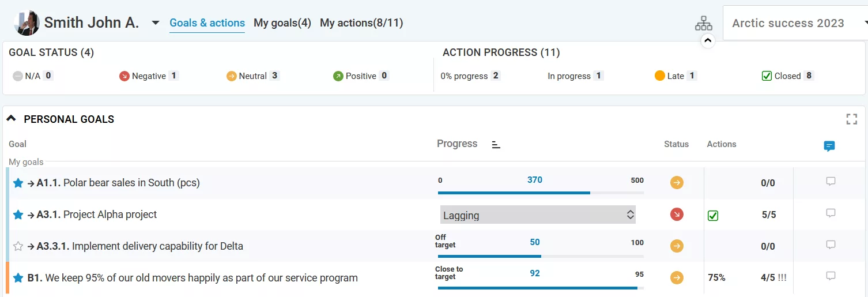Click the neutral status icon for B1 goal
The height and width of the screenshot is (297, 868).
point(677,278)
